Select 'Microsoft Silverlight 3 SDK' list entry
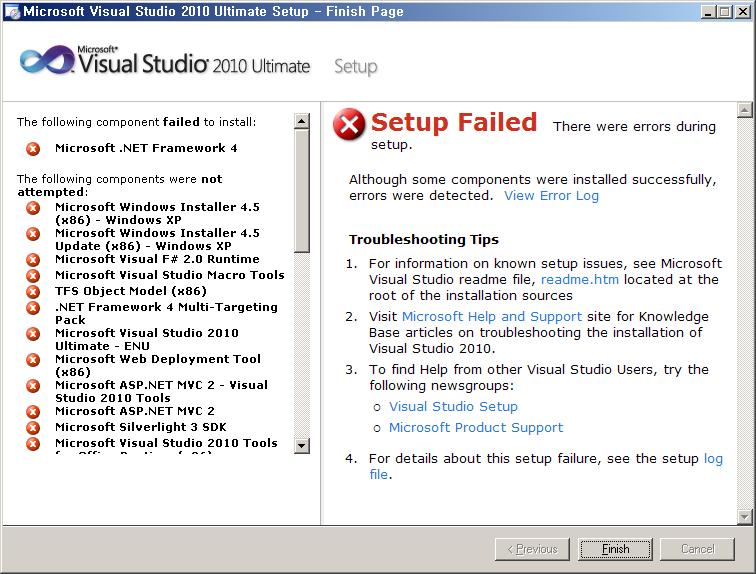756x574 pixels. tap(140, 427)
